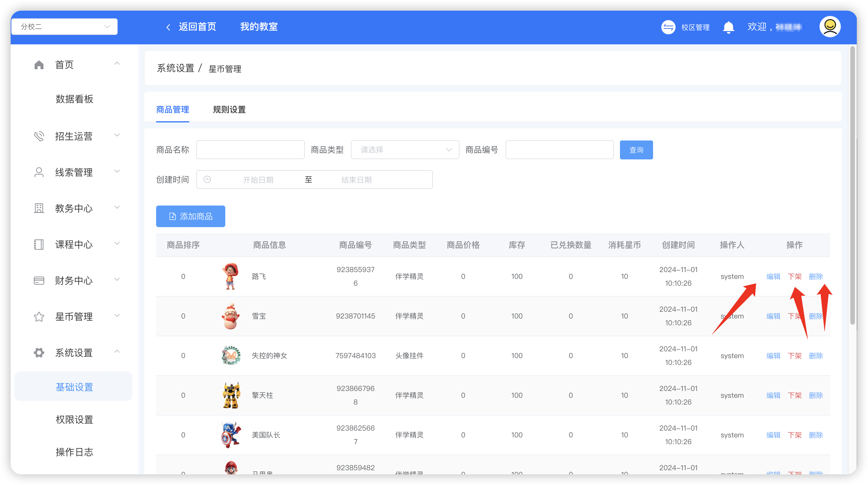
Task: Click the campus switch icon
Action: (x=668, y=27)
